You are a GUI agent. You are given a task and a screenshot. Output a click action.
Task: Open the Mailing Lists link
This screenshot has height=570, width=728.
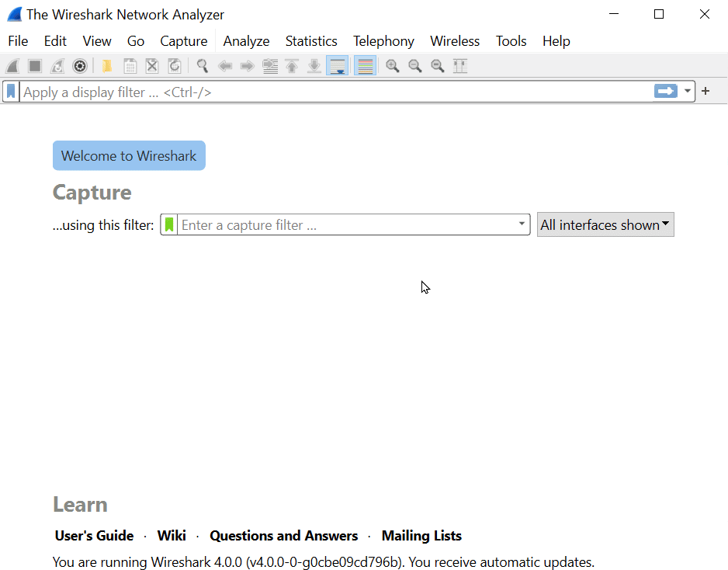tap(421, 536)
